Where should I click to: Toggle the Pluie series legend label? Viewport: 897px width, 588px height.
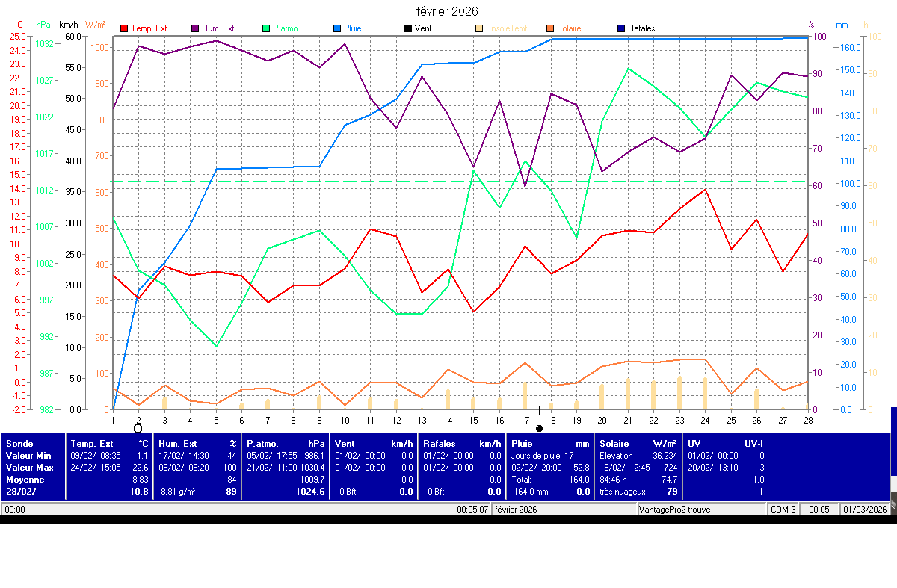click(352, 28)
